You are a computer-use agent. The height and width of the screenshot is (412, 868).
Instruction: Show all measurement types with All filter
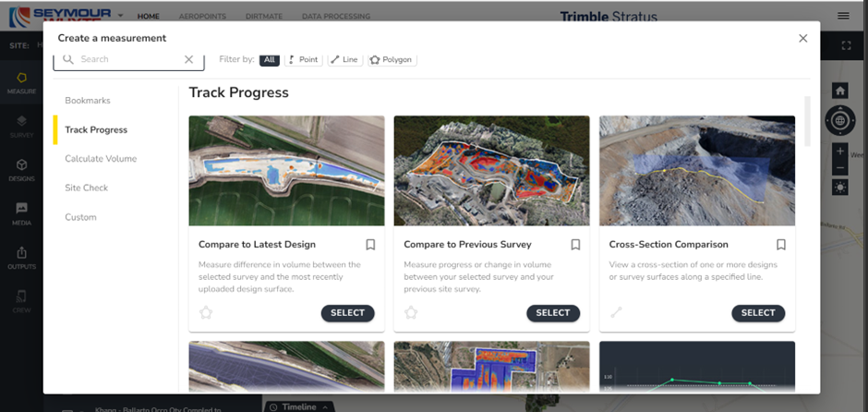click(x=270, y=59)
